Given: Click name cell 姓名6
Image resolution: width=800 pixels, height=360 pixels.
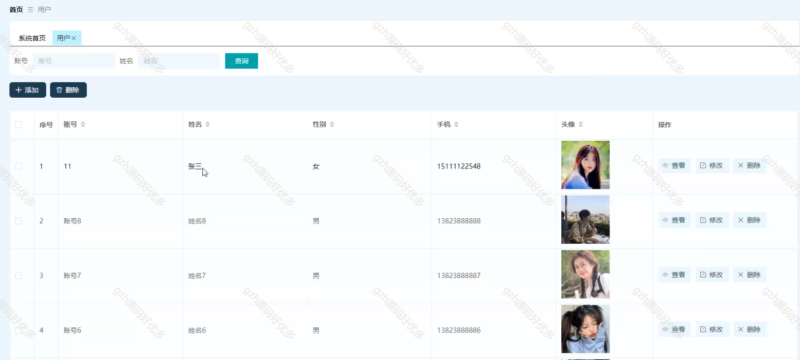Looking at the screenshot, I should (x=197, y=330).
